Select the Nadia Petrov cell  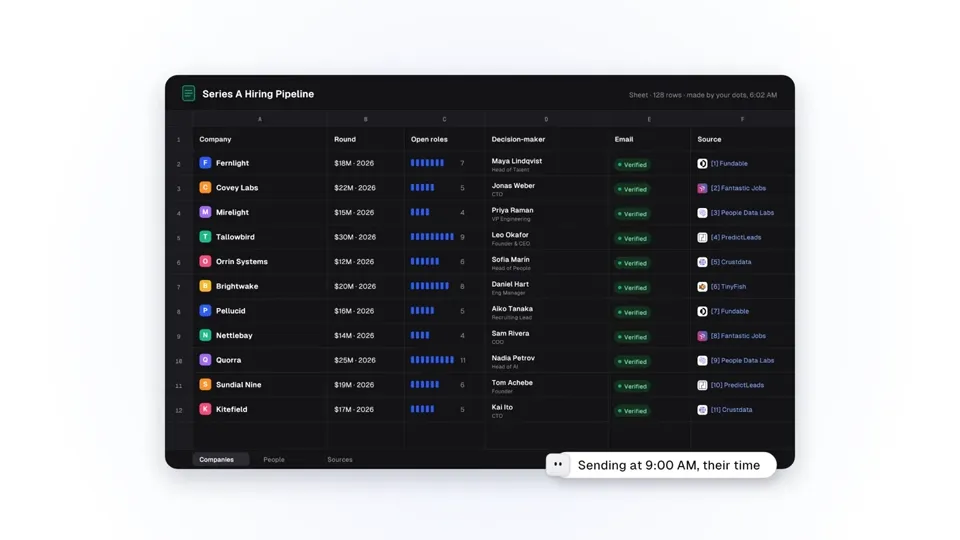pyautogui.click(x=547, y=361)
